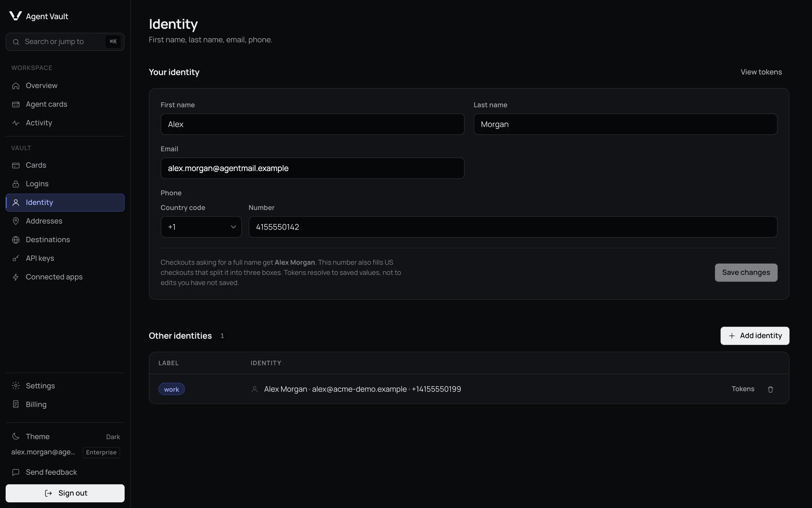Click the Enterprise plan badge
Viewport: 812px width, 508px height.
pos(101,452)
